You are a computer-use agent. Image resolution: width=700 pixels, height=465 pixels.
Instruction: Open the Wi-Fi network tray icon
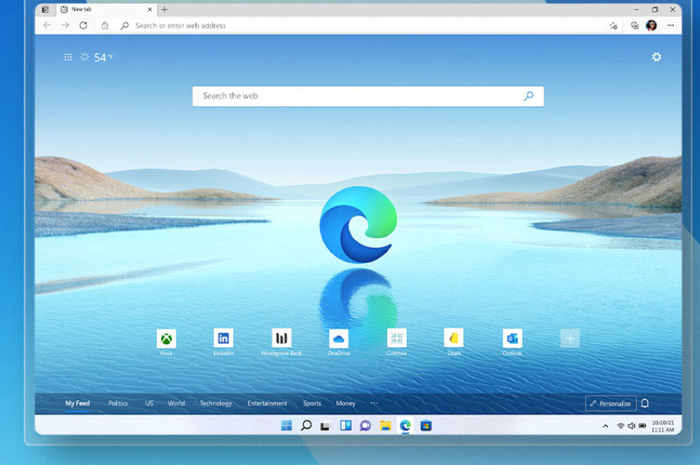click(621, 426)
